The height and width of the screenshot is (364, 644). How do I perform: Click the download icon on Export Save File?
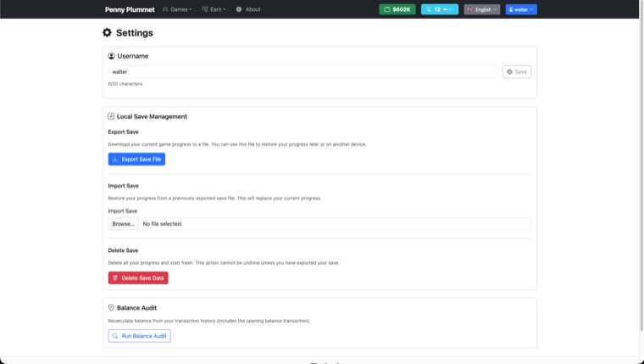[x=115, y=160]
